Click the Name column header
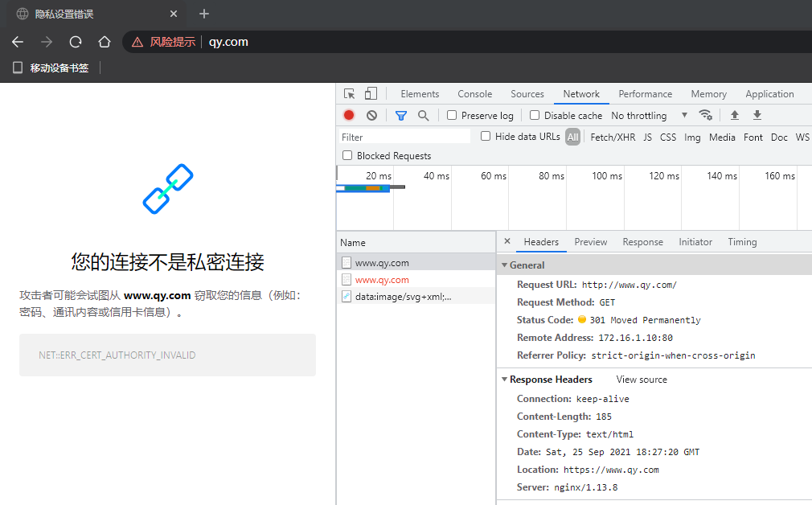The image size is (812, 505). coord(416,242)
